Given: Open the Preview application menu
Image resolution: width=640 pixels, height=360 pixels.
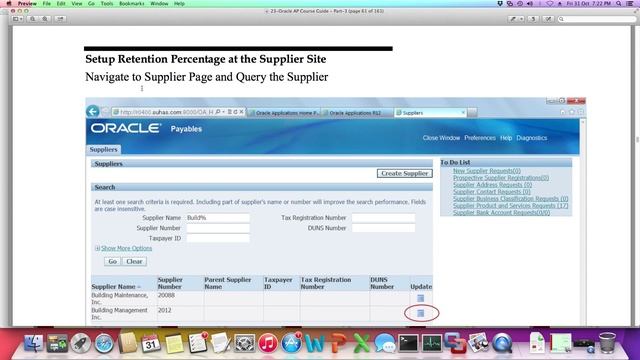Looking at the screenshot, I should (x=27, y=3).
